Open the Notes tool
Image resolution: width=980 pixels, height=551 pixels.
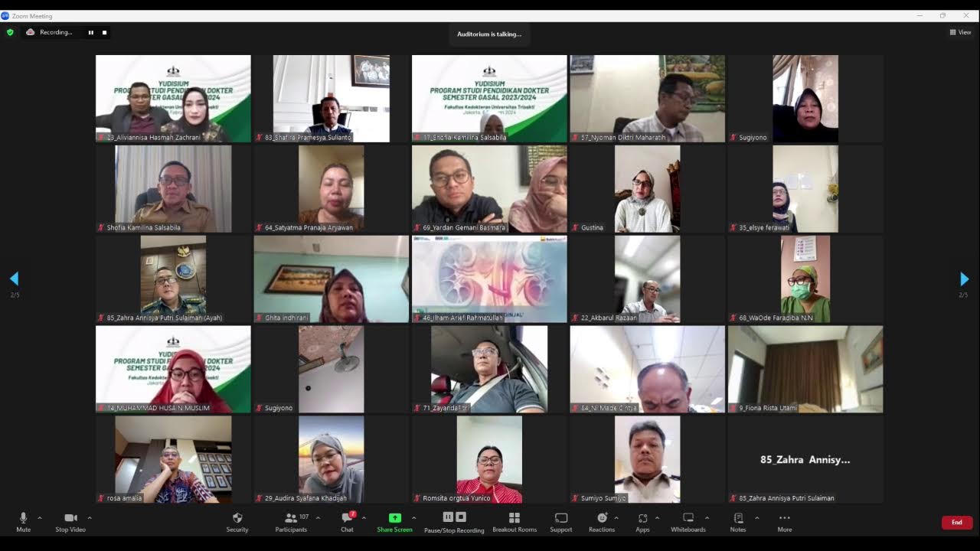tap(738, 521)
